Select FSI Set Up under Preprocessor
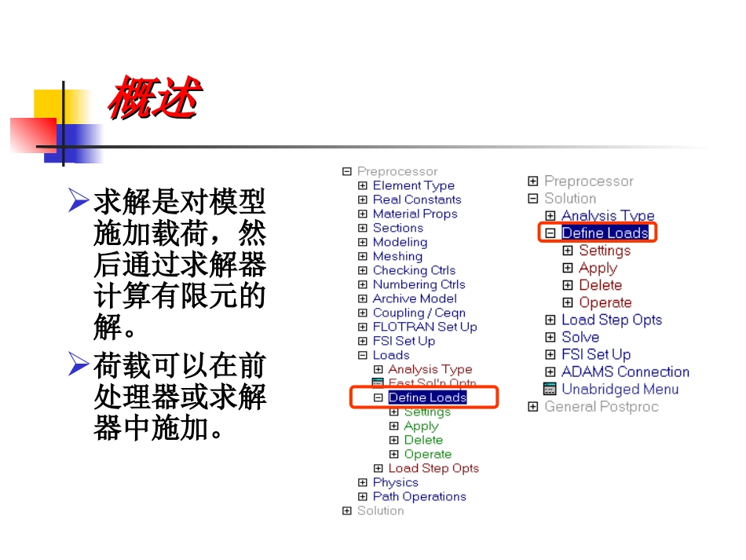 pos(404,341)
